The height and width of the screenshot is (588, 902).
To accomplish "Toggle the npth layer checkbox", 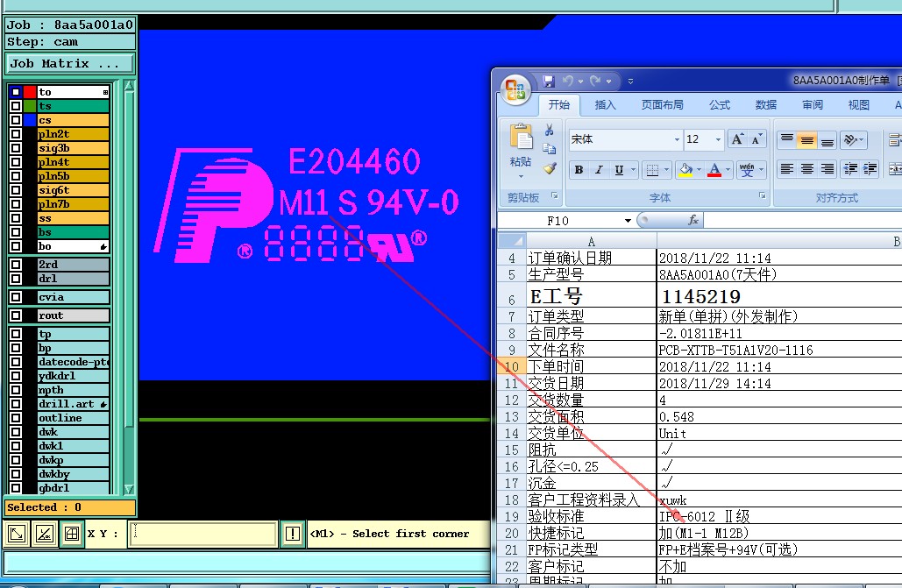I will click(16, 390).
